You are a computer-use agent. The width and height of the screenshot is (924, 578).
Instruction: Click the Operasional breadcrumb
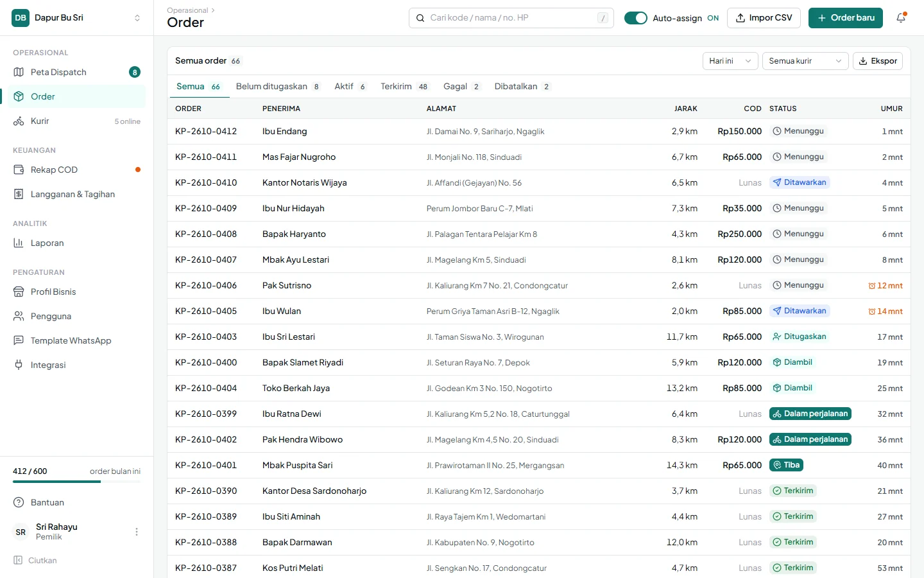click(x=187, y=10)
